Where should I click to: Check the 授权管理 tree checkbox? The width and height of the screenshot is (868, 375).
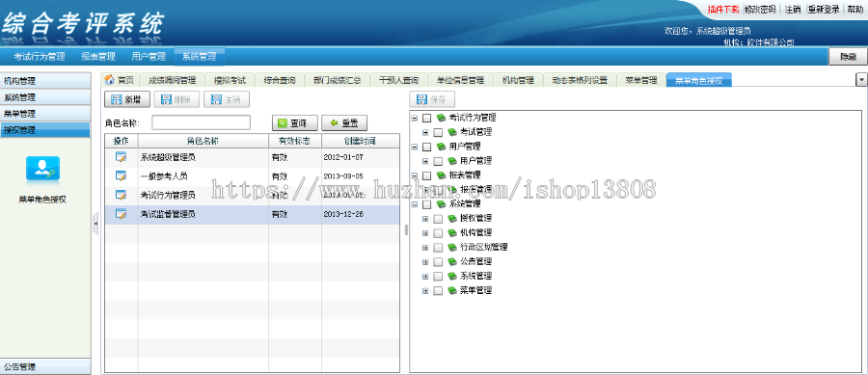[438, 219]
